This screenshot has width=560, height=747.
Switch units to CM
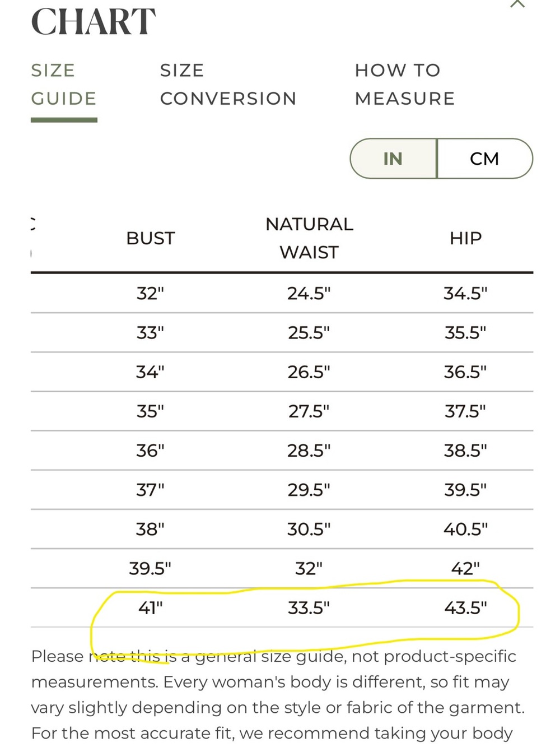(x=485, y=159)
